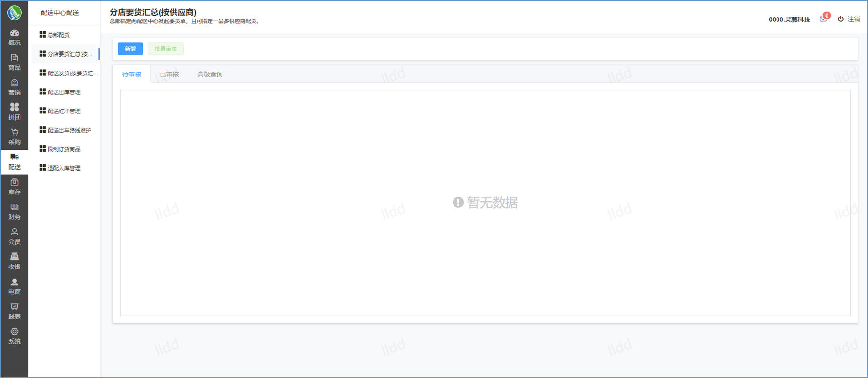Open the 营销 marketing module
The image size is (868, 378).
tap(14, 87)
